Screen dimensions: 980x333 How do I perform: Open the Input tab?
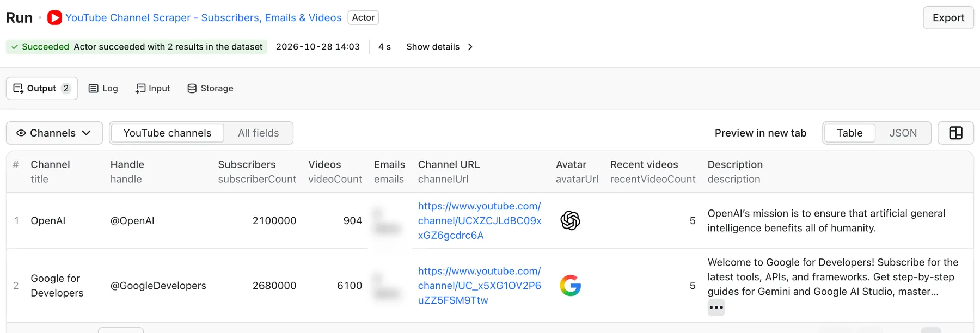tap(153, 88)
